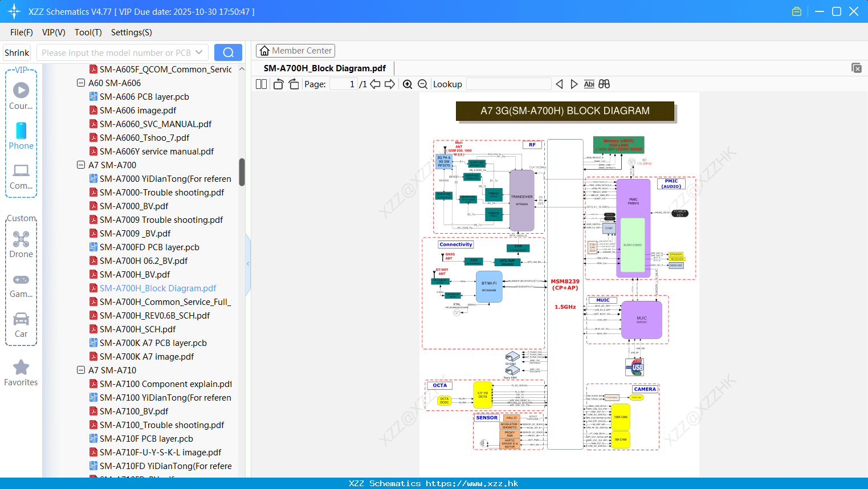The width and height of the screenshot is (868, 489).
Task: Click the Shrink button
Action: click(x=17, y=52)
